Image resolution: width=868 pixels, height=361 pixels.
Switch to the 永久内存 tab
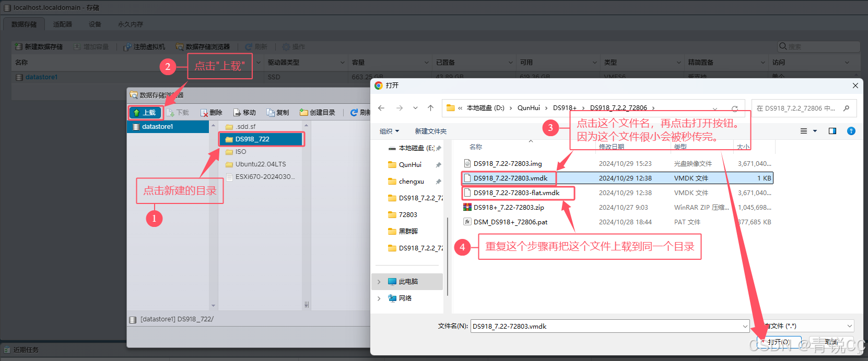131,25
